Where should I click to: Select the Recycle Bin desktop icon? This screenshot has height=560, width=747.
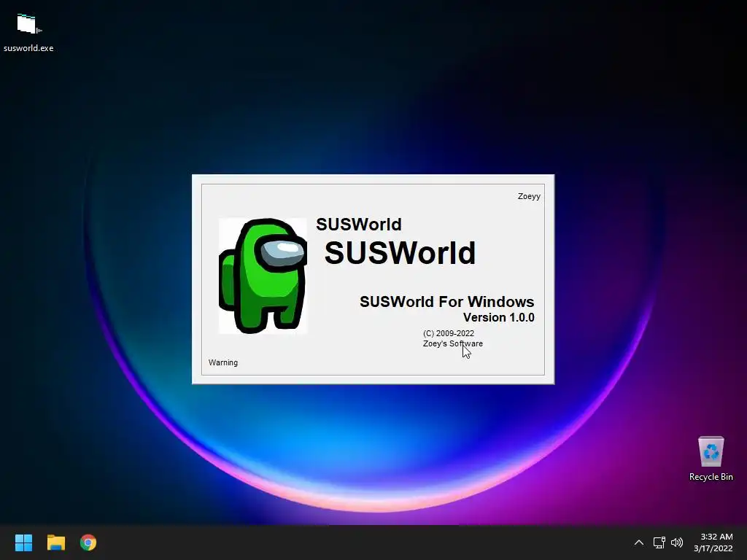click(x=711, y=459)
